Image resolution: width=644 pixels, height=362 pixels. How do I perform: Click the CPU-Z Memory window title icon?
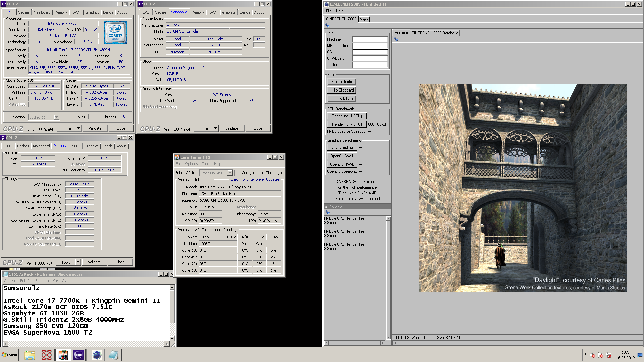tap(3, 138)
